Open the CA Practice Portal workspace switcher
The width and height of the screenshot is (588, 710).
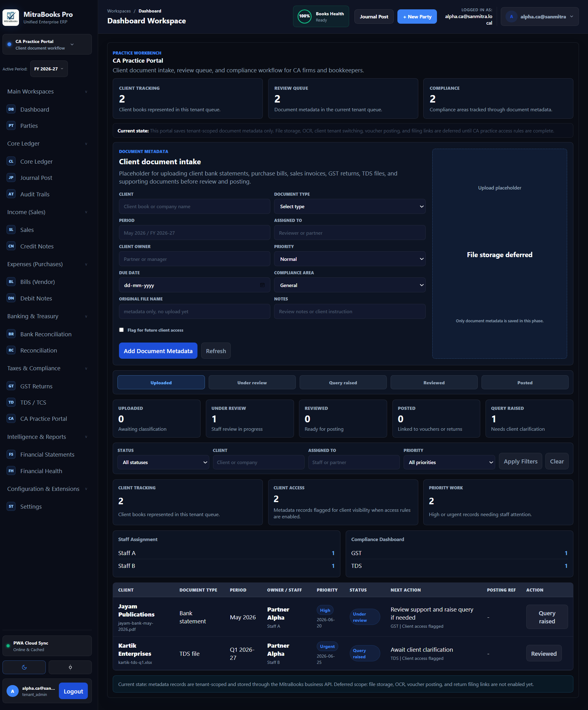pyautogui.click(x=47, y=44)
